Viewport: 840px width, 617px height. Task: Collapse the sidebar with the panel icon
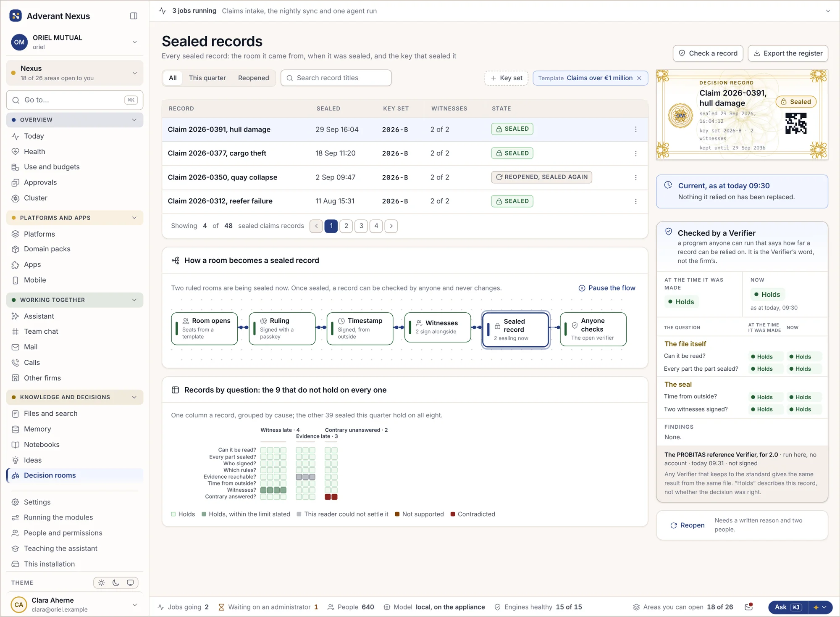coord(134,16)
